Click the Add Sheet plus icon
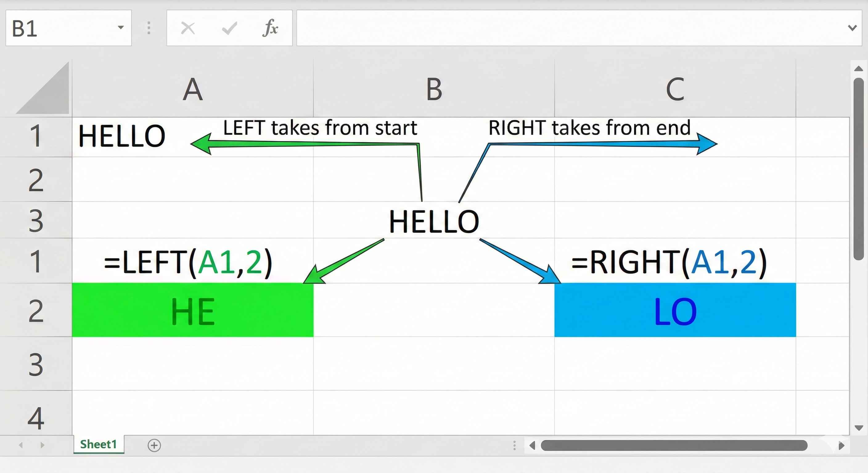The image size is (868, 473). 155,445
